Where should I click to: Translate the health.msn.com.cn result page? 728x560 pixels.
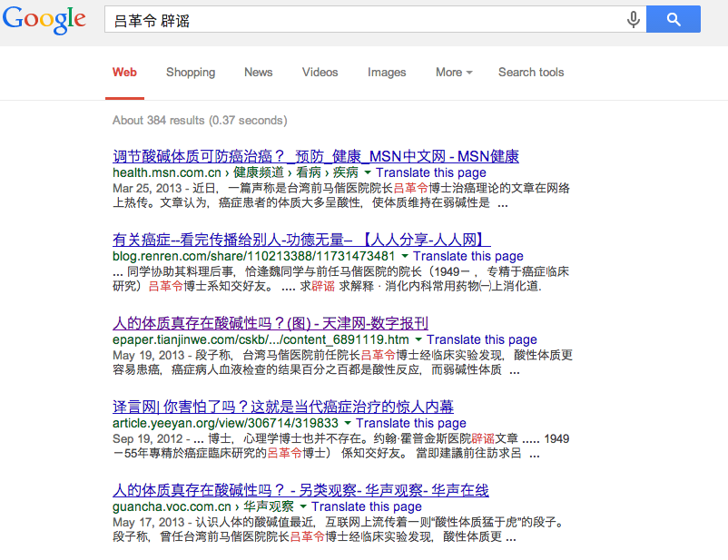(431, 172)
